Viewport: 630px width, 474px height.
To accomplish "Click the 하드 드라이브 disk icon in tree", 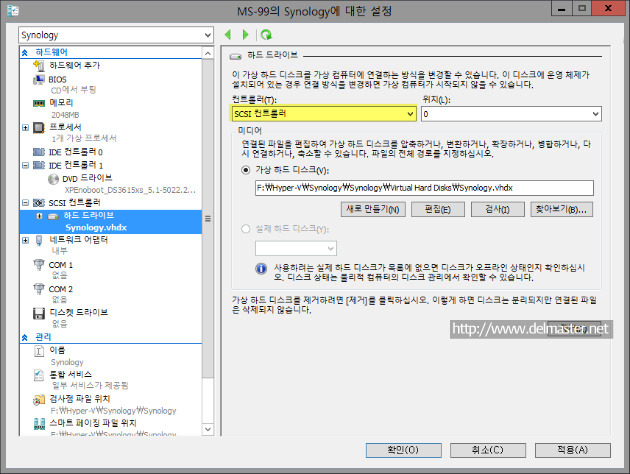I will [x=53, y=216].
